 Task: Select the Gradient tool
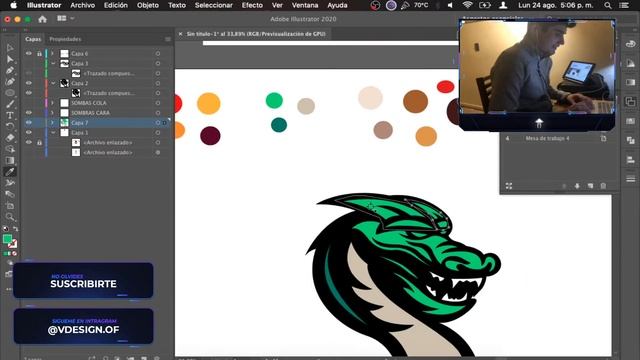click(10, 160)
